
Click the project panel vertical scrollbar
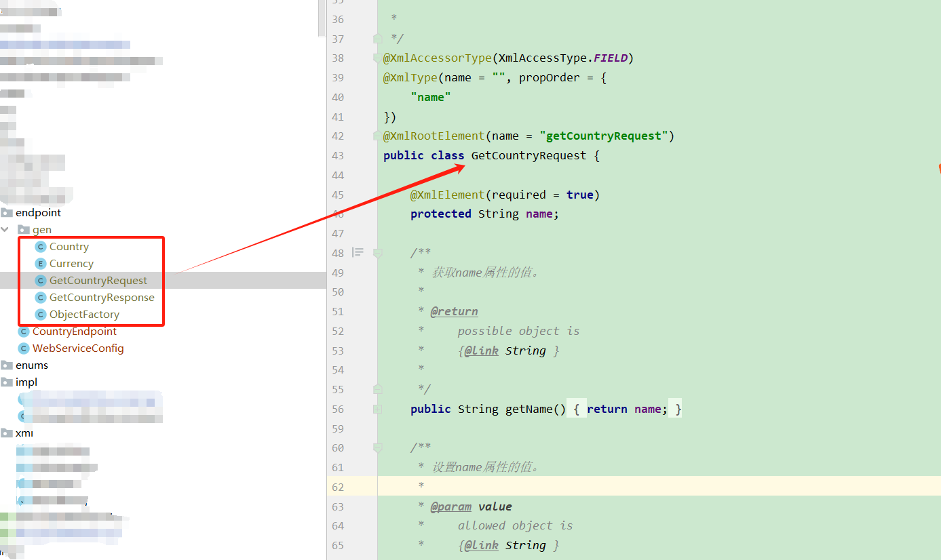tap(322, 19)
